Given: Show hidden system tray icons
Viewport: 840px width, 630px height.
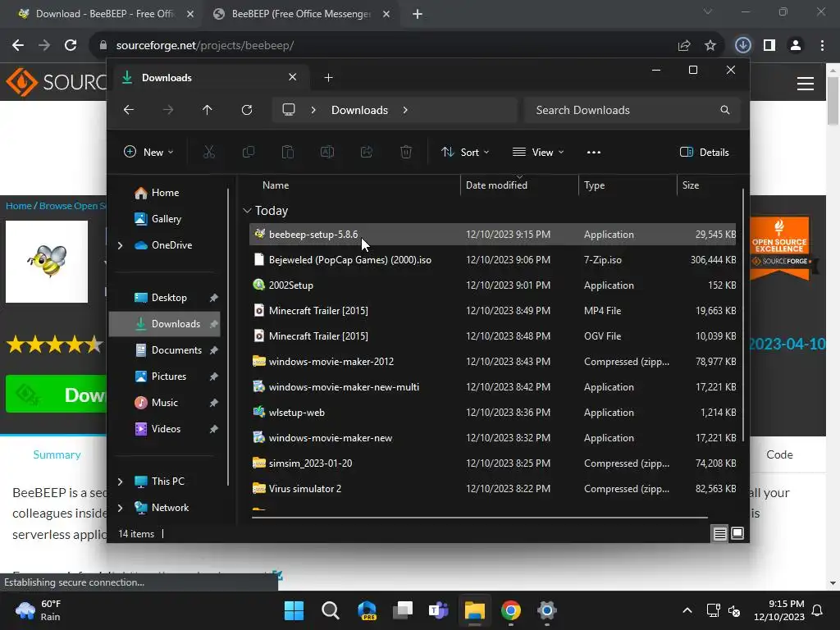Looking at the screenshot, I should point(687,610).
